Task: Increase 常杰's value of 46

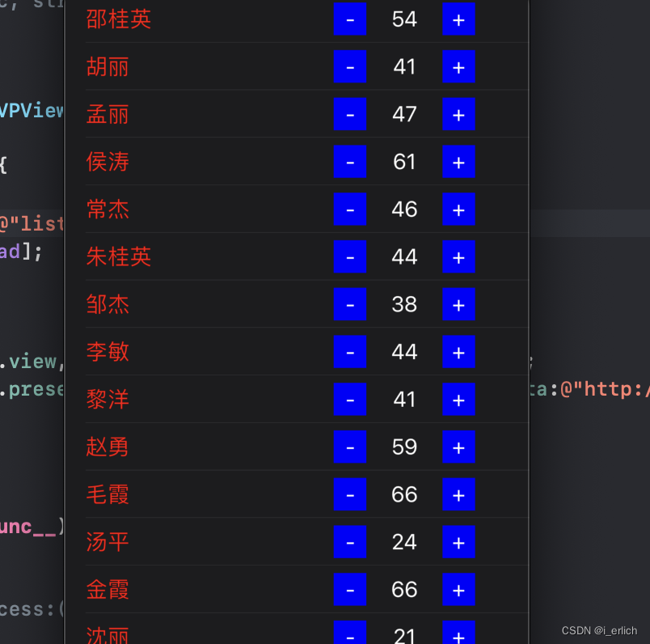Action: [x=458, y=209]
